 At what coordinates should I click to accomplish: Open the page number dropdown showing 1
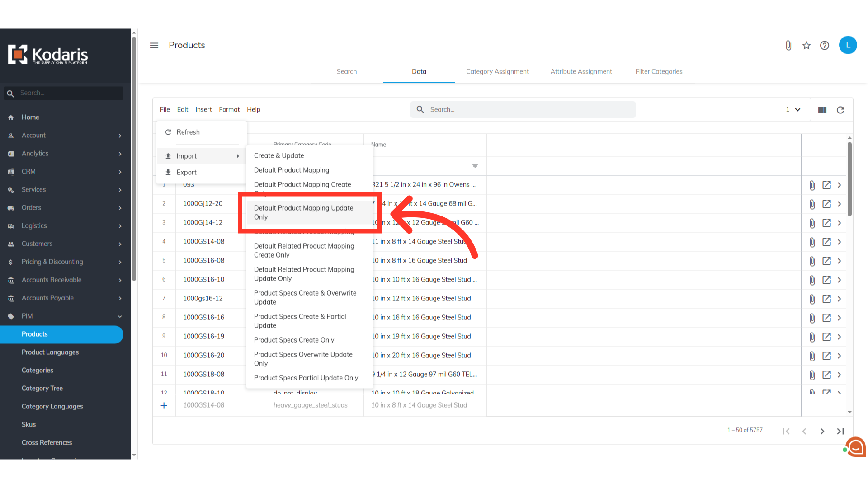point(793,110)
